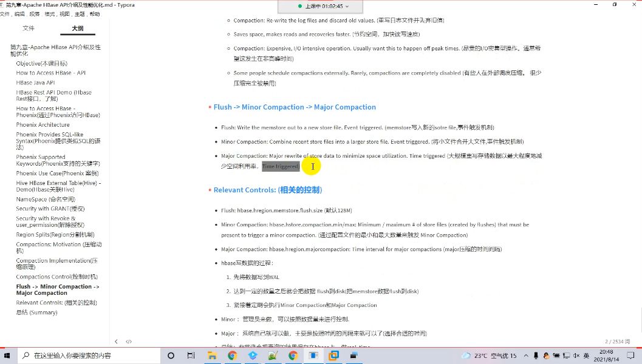Click line 'Flush: hbase.hregion.memstore.flush.size (默认128M)'
This screenshot has width=642, height=364.
pos(287,211)
